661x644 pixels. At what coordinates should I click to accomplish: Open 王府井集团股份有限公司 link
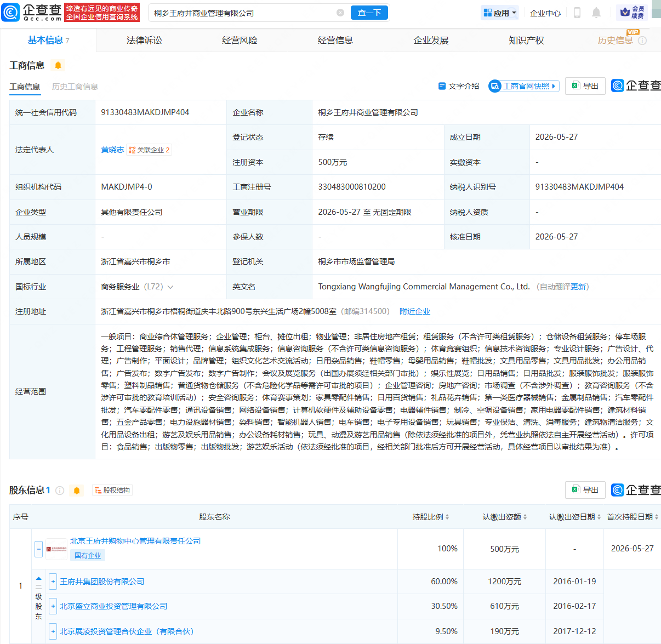102,582
